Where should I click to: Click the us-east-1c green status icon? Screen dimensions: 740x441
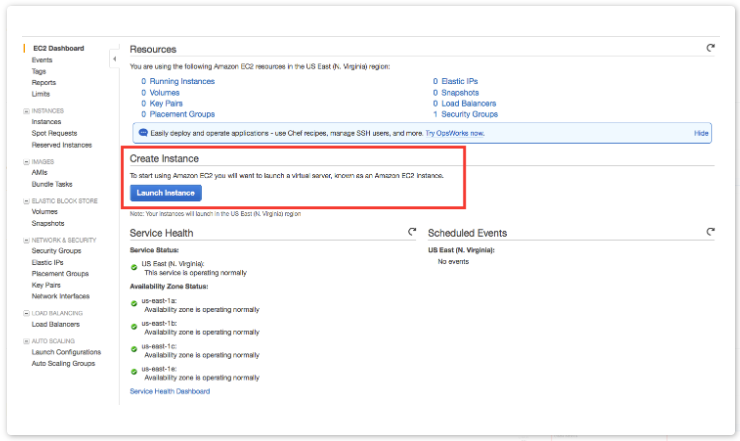pos(134,349)
